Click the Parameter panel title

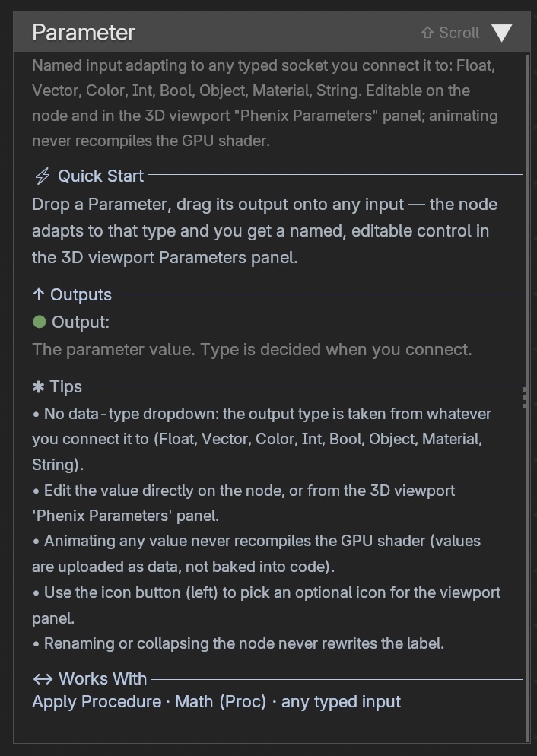pyautogui.click(x=84, y=33)
